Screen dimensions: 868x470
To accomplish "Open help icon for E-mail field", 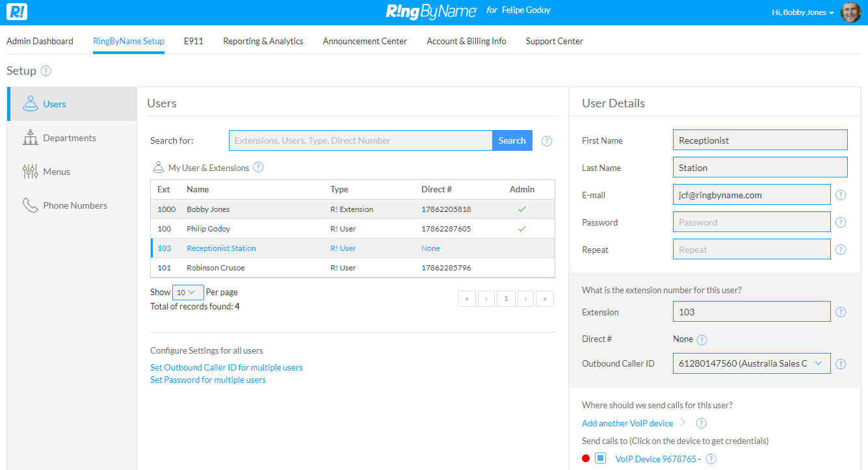I will coord(841,195).
